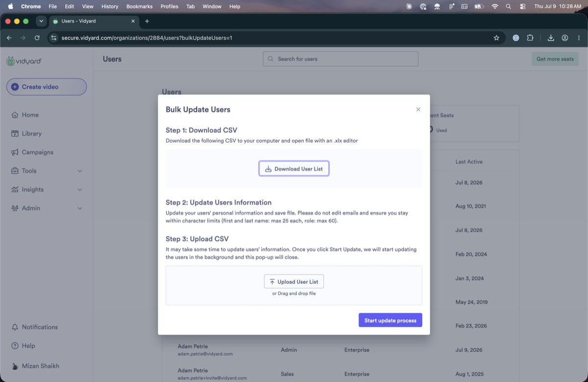Open the Chrome extensions puzzle icon

coord(530,38)
